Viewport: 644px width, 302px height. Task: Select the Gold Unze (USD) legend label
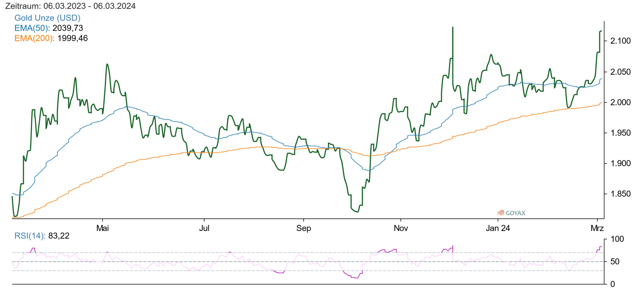point(47,18)
